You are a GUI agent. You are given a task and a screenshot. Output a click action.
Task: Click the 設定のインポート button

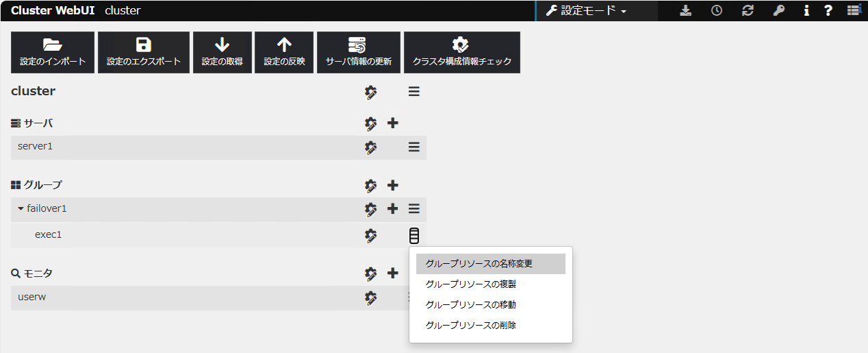tap(53, 52)
